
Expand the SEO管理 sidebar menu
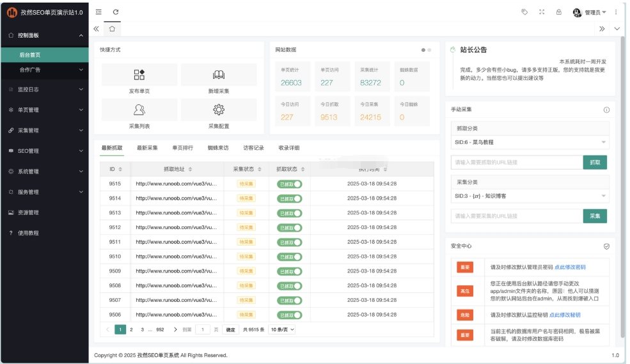45,151
